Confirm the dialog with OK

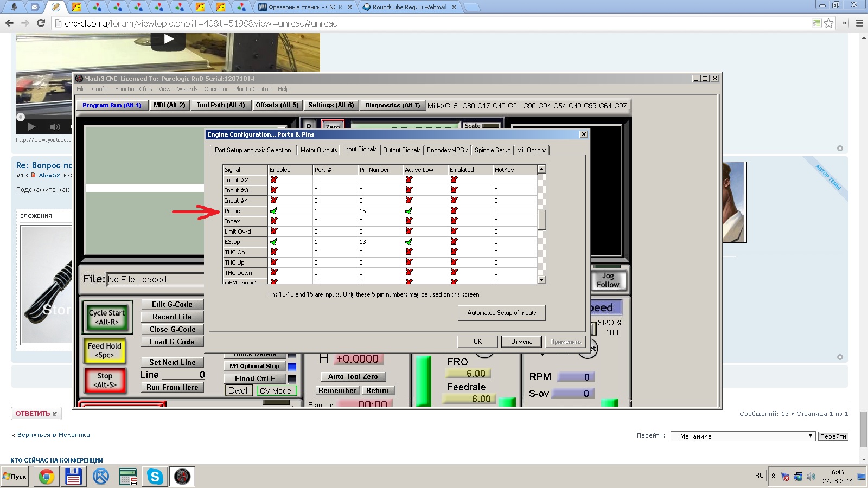coord(477,342)
